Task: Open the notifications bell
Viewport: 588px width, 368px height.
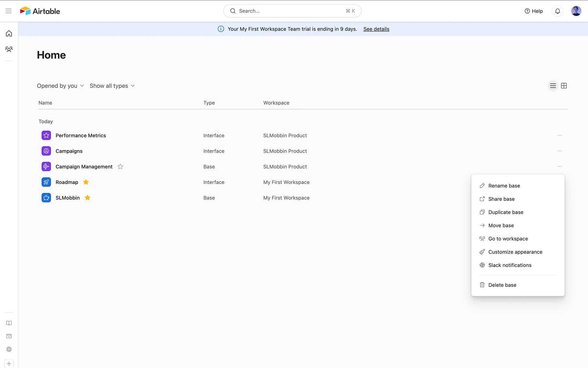Action: pos(557,11)
